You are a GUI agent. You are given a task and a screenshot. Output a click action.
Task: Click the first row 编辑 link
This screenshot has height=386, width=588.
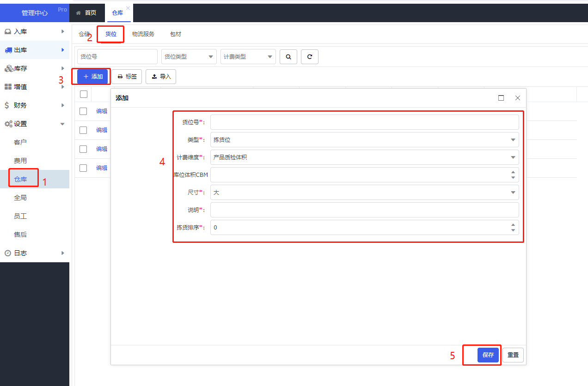[x=102, y=111]
